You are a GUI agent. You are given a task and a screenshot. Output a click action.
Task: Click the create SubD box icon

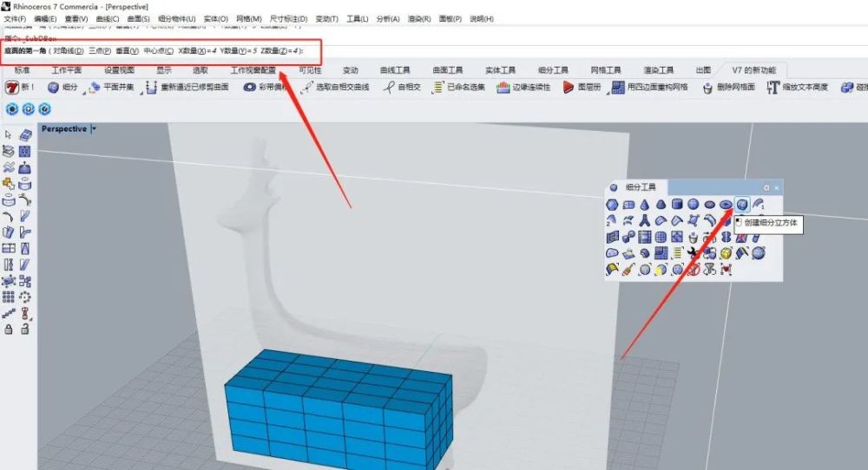(x=742, y=205)
